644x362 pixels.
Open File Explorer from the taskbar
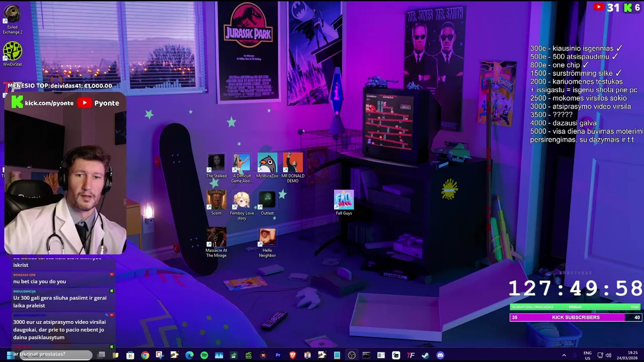click(115, 355)
